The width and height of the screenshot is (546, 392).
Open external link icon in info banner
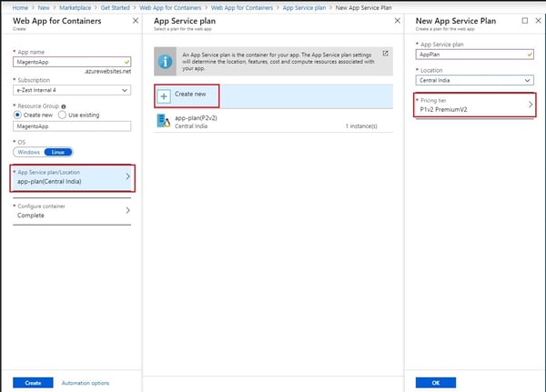click(386, 54)
